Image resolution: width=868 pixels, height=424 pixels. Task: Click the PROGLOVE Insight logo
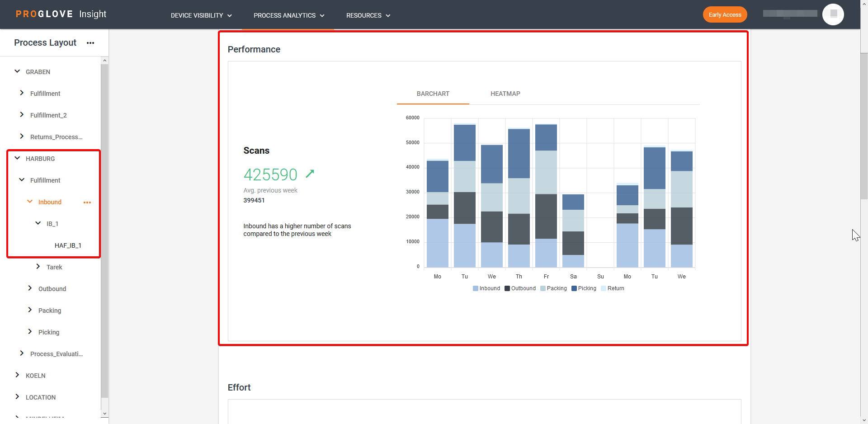[61, 14]
